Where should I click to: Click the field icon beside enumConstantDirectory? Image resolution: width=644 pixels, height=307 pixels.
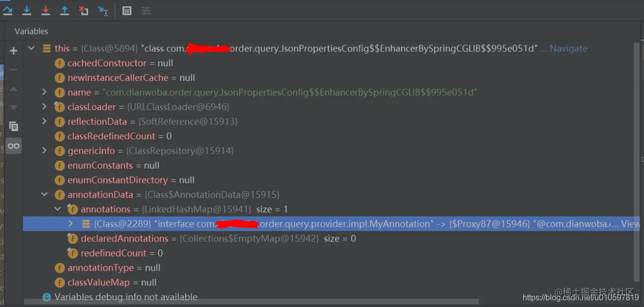tap(59, 180)
